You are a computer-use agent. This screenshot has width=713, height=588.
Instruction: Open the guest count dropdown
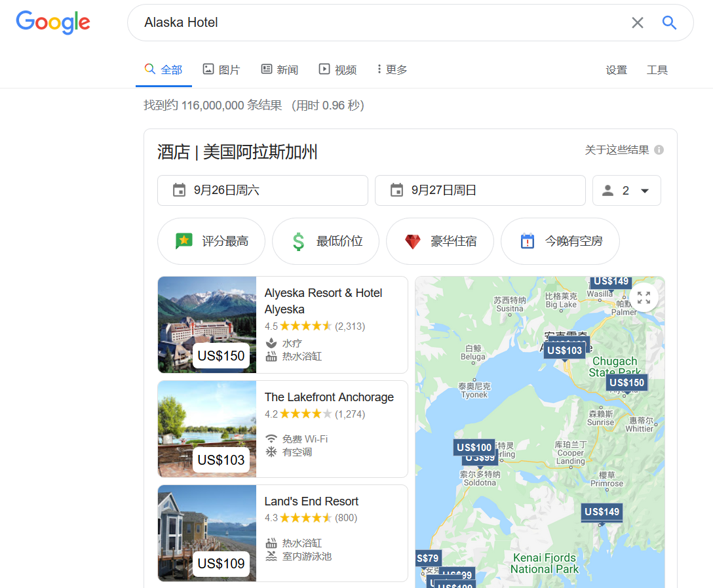(626, 190)
